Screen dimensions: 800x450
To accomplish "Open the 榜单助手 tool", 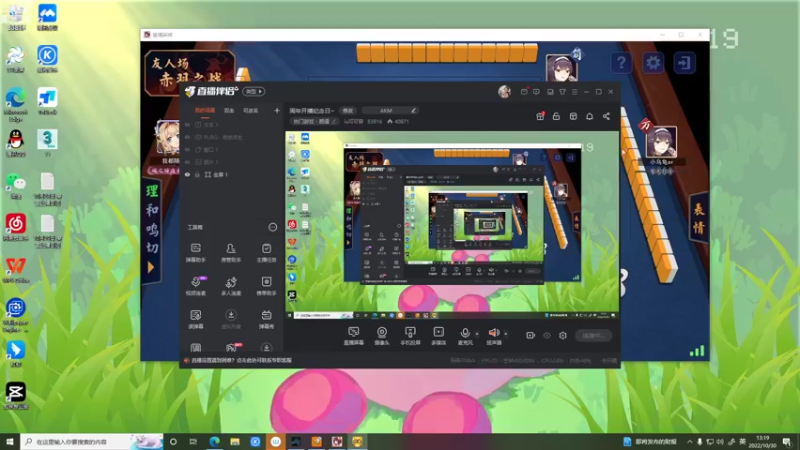I will click(266, 286).
